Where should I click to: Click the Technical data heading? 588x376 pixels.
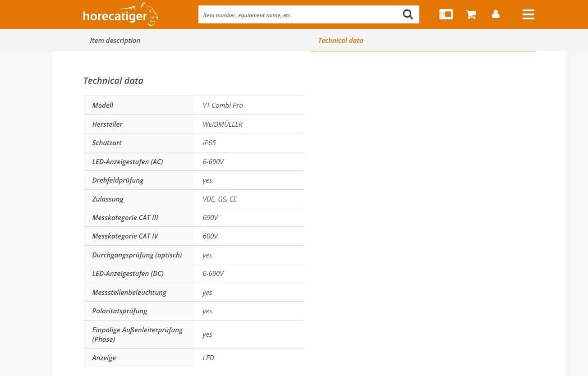tap(113, 81)
